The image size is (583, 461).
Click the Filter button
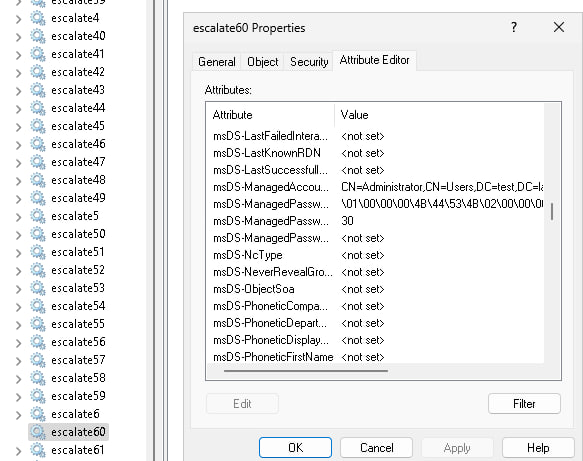click(x=524, y=404)
